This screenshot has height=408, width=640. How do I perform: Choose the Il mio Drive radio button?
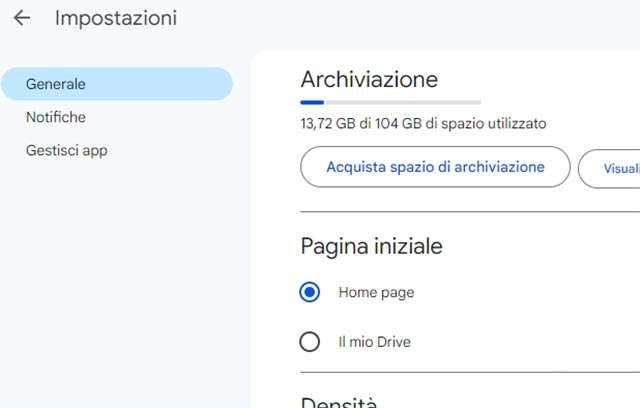tap(310, 342)
